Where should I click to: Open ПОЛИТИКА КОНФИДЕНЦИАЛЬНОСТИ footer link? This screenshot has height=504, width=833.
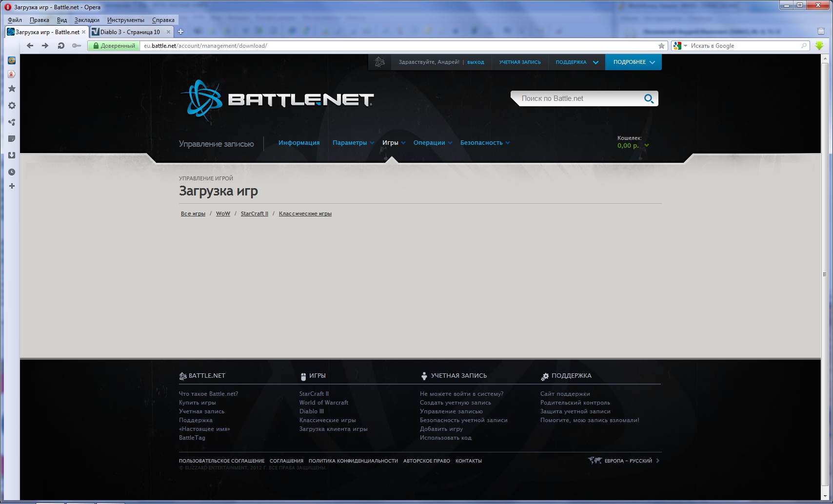(353, 461)
